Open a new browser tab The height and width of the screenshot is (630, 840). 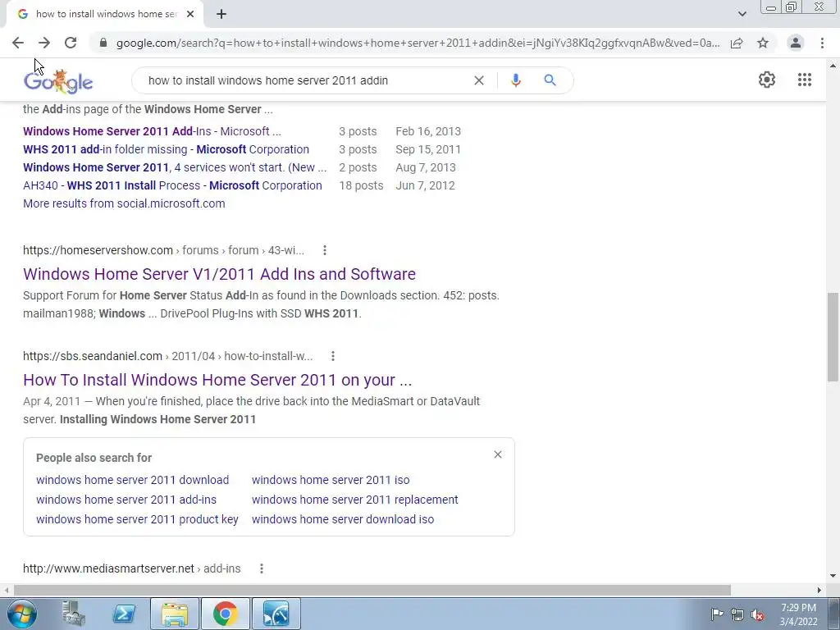pos(221,14)
